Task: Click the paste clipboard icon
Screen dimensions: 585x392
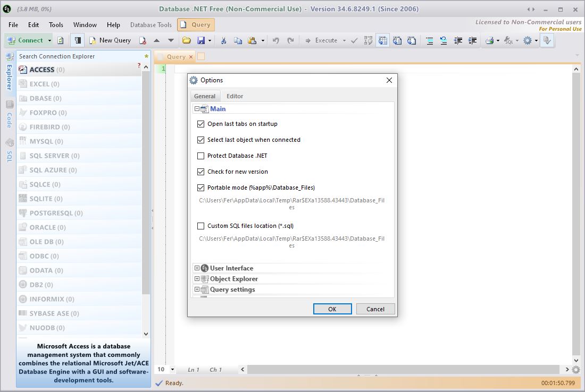Action: 253,40
